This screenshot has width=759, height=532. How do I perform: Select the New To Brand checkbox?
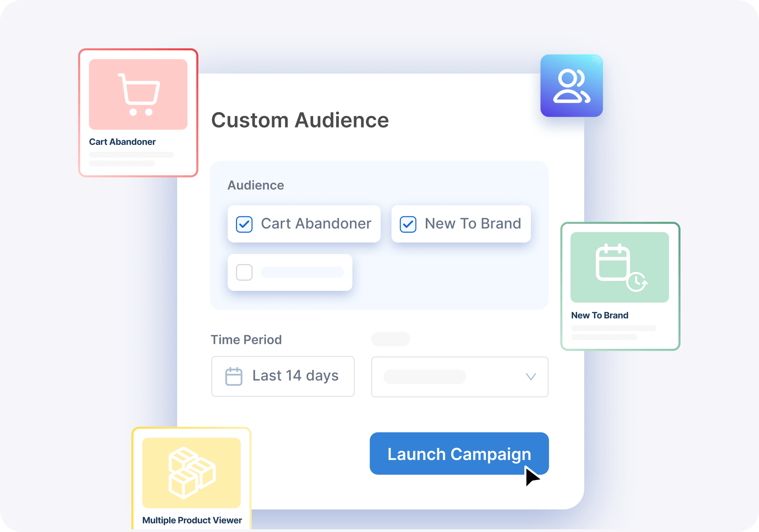[x=408, y=224]
